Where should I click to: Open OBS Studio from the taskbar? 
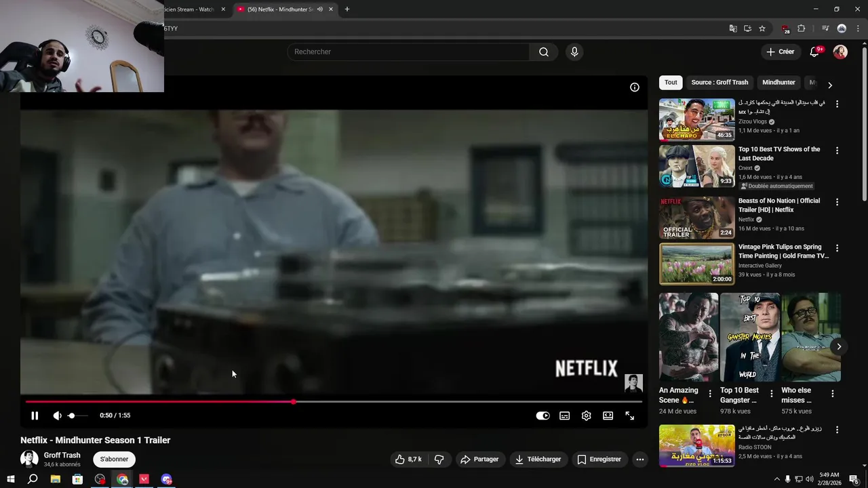pyautogui.click(x=100, y=479)
